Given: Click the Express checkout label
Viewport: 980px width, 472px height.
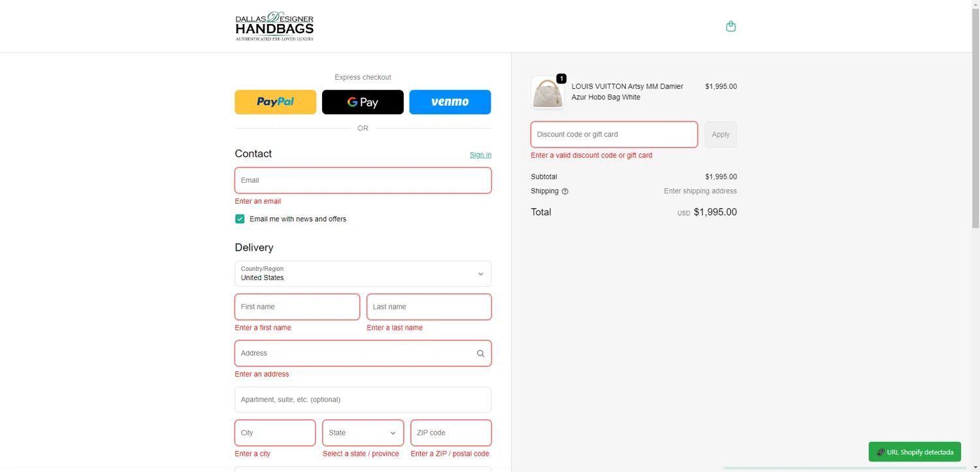Looking at the screenshot, I should tap(363, 77).
